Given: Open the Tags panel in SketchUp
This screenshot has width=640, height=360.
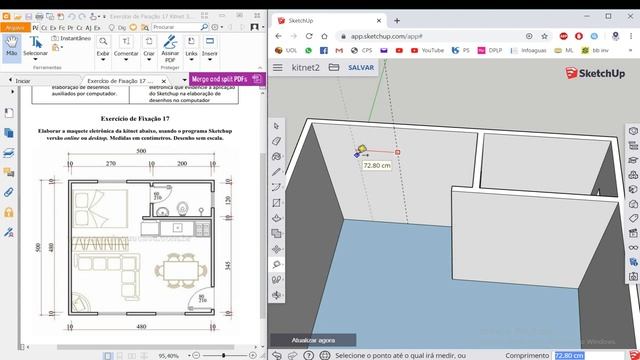Looking at the screenshot, I should (x=633, y=218).
